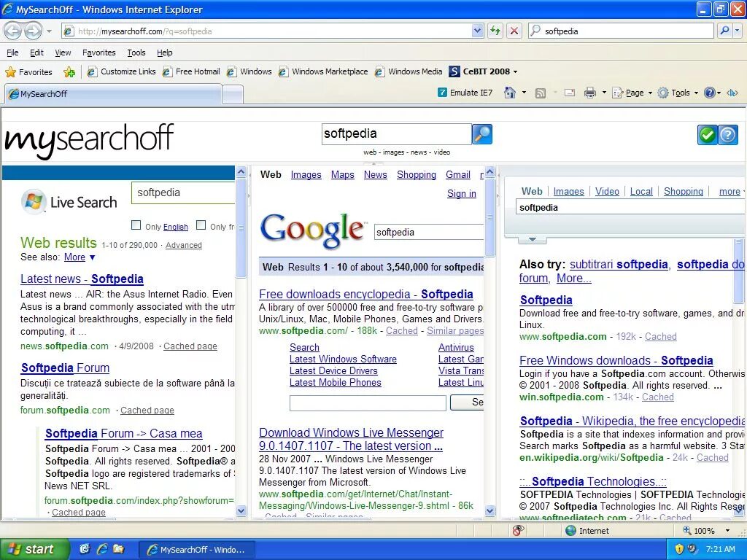Open the Softpedia Forum result link

click(x=65, y=367)
